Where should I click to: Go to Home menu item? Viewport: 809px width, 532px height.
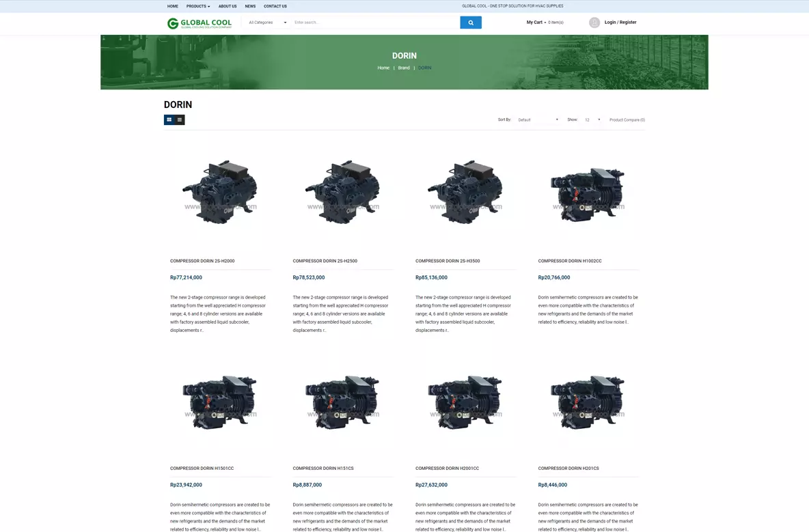coord(173,6)
